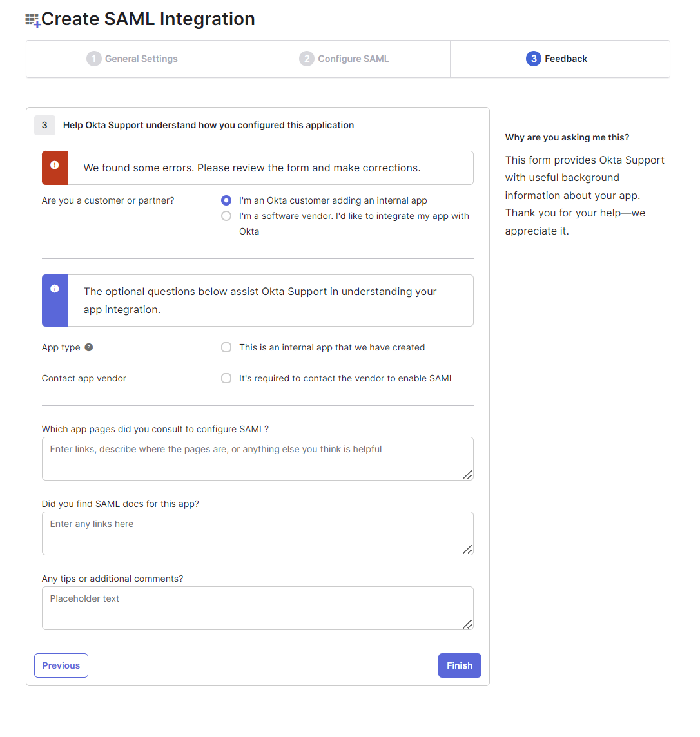This screenshot has height=737, width=700.
Task: Click the 'App type' label
Action: click(61, 347)
